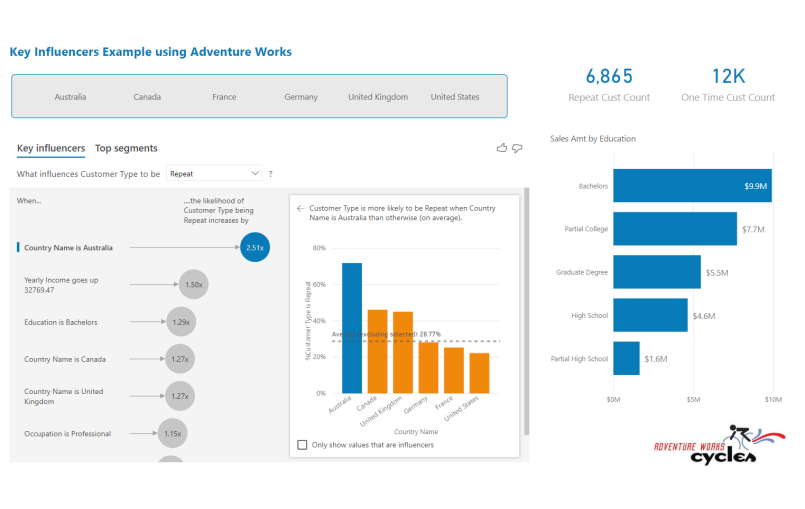Image resolution: width=805 pixels, height=509 pixels.
Task: Click the Partial College sales bar
Action: coord(675,229)
